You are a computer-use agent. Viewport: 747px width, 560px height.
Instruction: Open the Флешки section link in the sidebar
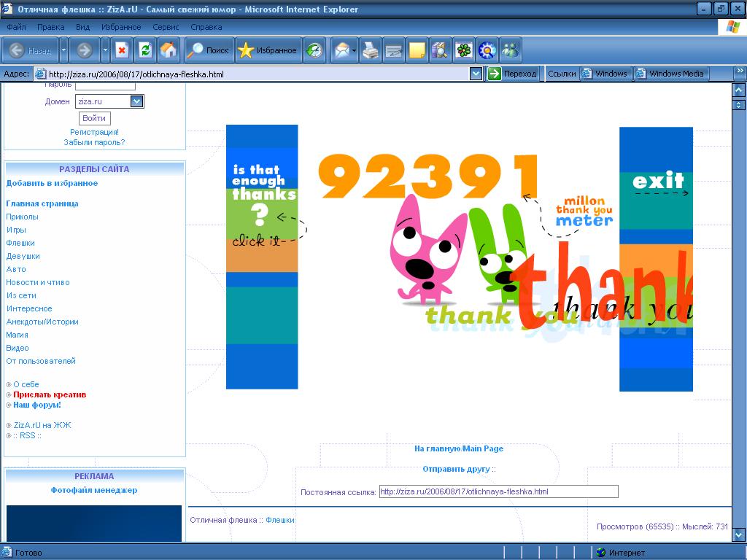tap(20, 243)
